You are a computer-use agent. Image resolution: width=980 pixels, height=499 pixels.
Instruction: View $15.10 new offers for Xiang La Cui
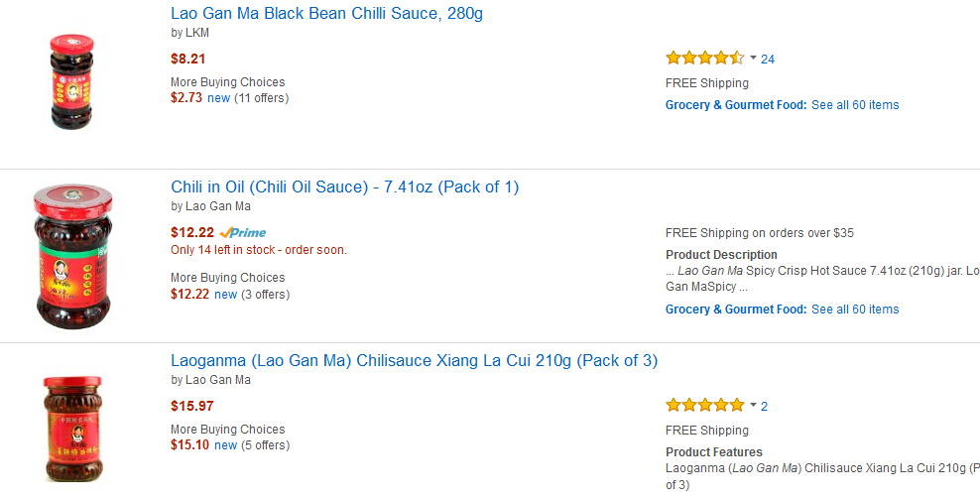[x=229, y=445]
